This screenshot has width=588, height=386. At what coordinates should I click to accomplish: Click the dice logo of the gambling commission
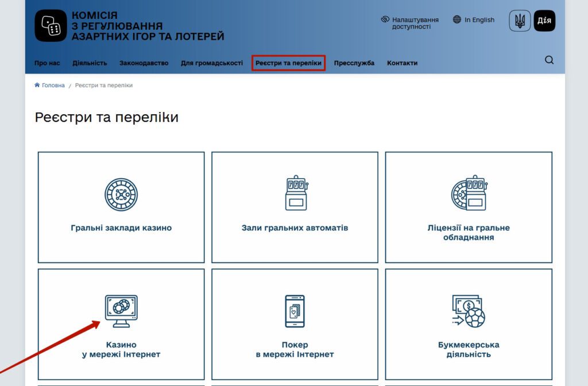(51, 25)
